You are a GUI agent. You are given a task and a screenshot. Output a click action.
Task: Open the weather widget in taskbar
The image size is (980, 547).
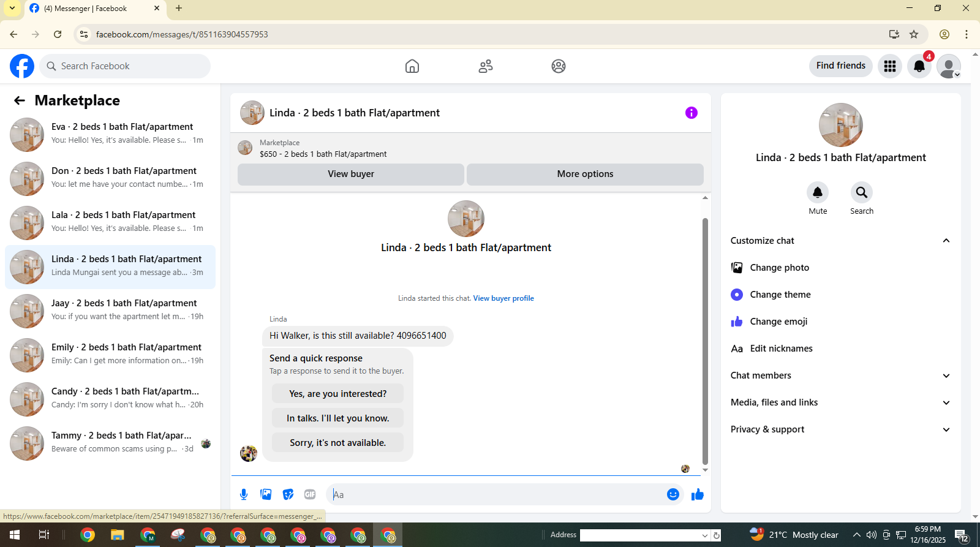click(794, 535)
